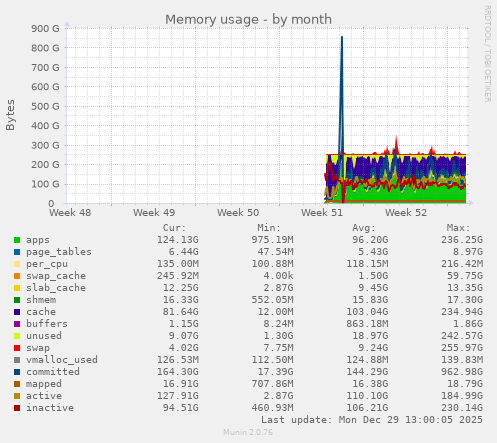Click the Avg: column header
The height and width of the screenshot is (443, 497).
click(x=364, y=228)
